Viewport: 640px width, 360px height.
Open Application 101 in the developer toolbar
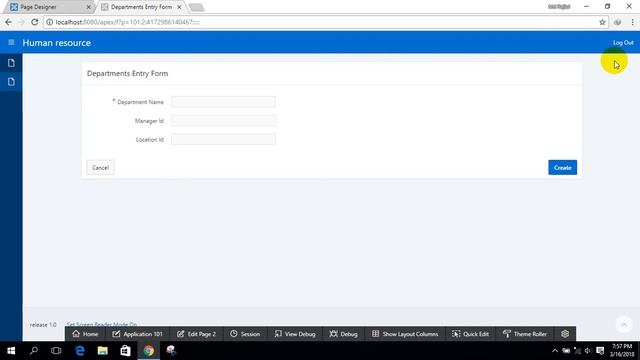pyautogui.click(x=138, y=334)
